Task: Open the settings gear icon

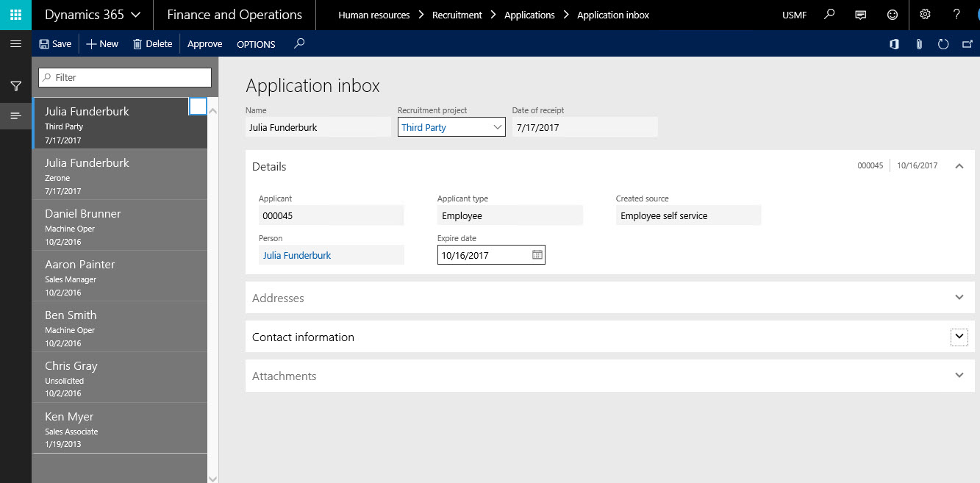Action: click(x=926, y=15)
